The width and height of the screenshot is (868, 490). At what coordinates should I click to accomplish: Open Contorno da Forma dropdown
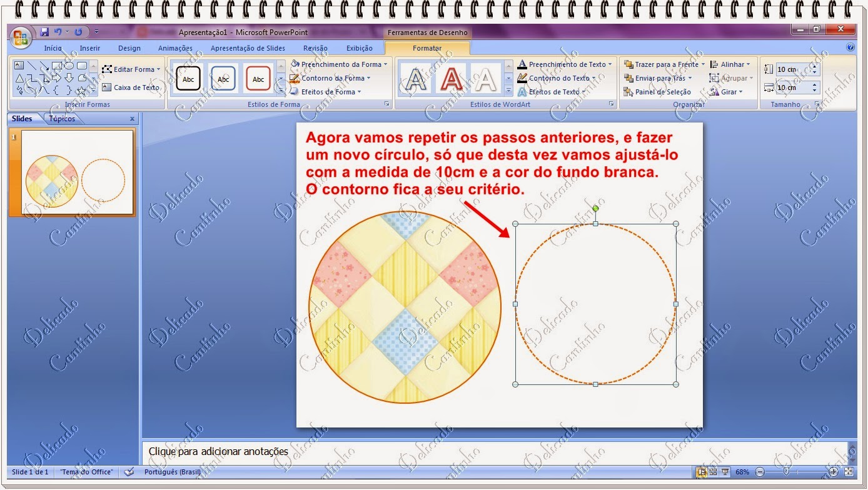330,78
